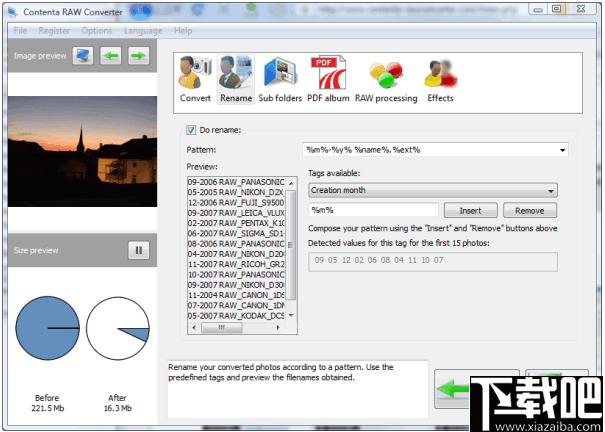Show next image with right green arrow

pos(139,56)
